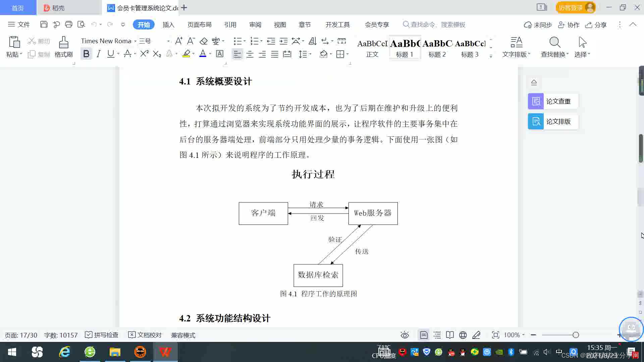
Task: Expand the font size 三号 dropdown
Action: point(168,41)
